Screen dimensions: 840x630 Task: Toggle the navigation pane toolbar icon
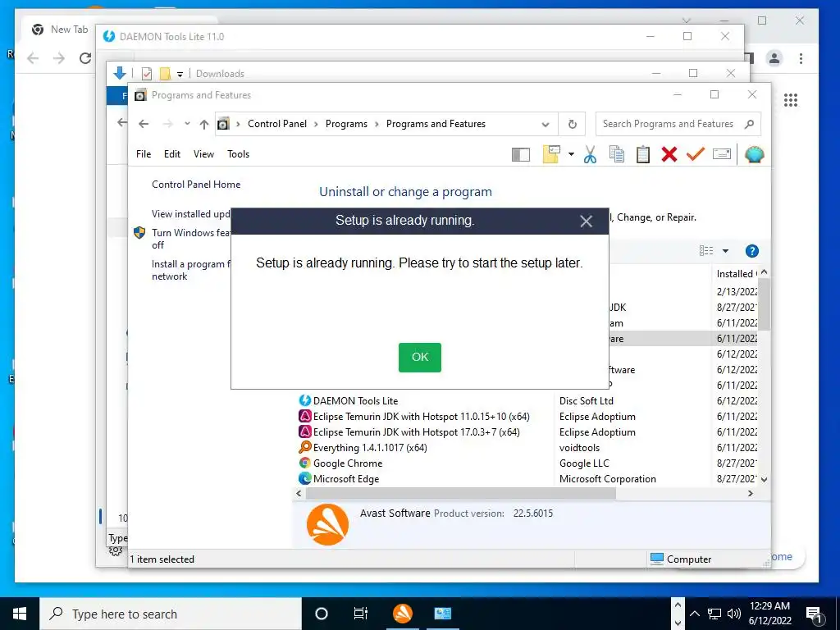tap(520, 155)
